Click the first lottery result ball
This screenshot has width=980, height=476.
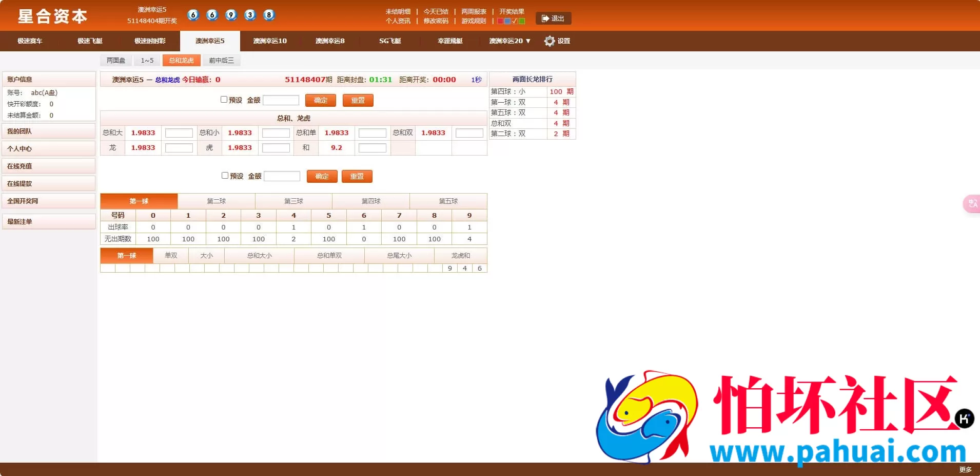[x=193, y=15]
